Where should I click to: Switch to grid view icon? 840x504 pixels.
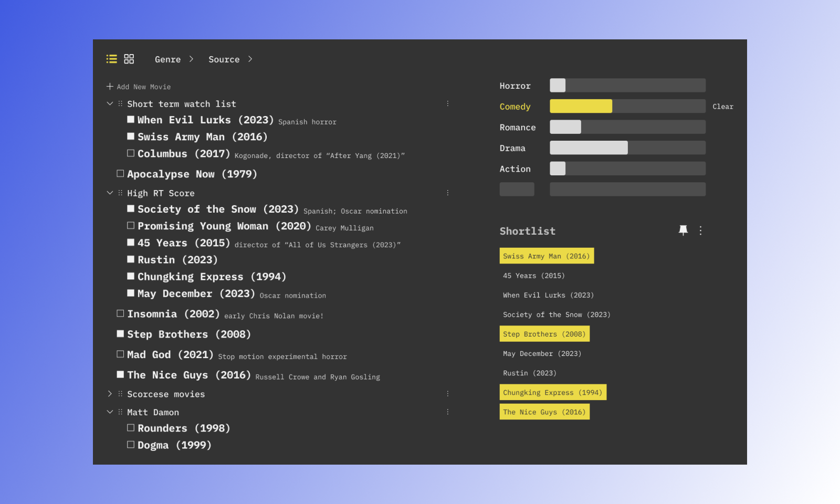[129, 59]
